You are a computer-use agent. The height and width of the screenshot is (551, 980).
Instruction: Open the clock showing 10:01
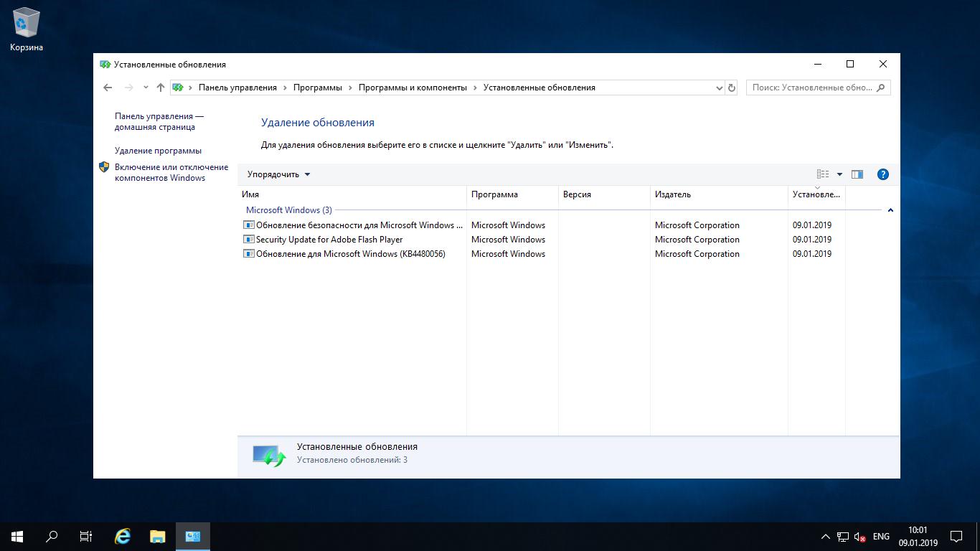918,536
